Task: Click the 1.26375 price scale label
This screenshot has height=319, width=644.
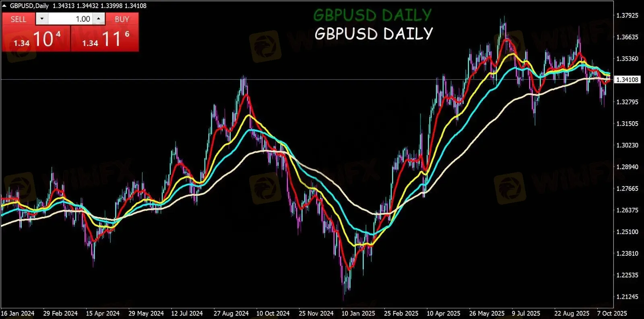Action: [627, 210]
